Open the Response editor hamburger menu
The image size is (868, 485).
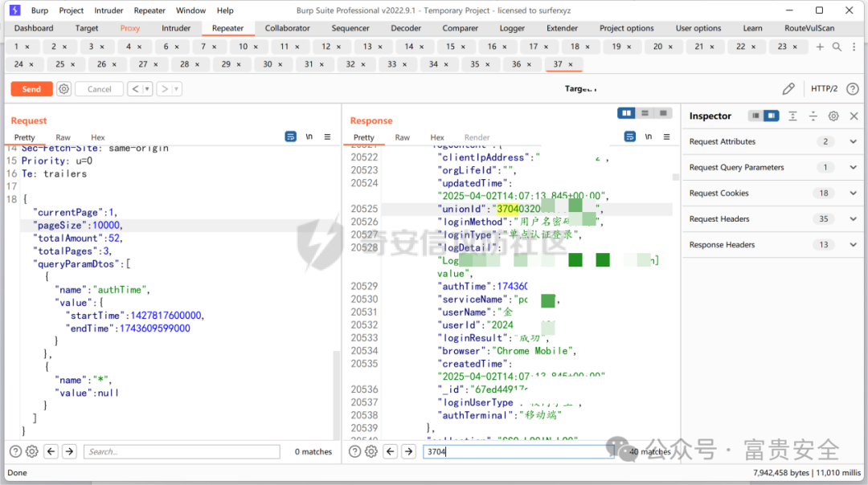[x=666, y=137]
